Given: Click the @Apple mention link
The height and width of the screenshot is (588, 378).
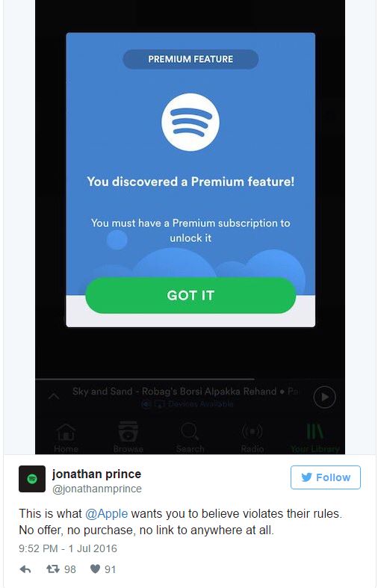Looking at the screenshot, I should pyautogui.click(x=107, y=513).
